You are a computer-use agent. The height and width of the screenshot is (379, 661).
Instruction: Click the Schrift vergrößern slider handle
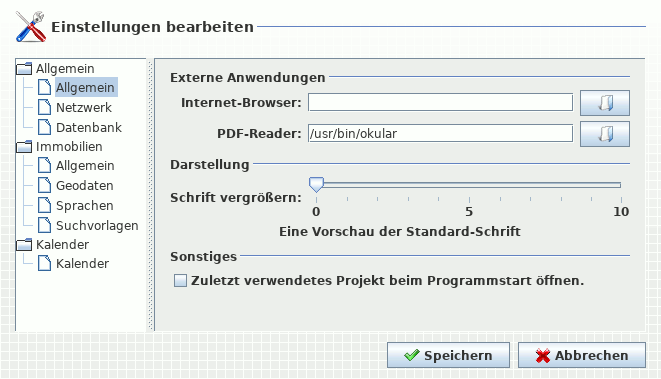[x=316, y=184]
